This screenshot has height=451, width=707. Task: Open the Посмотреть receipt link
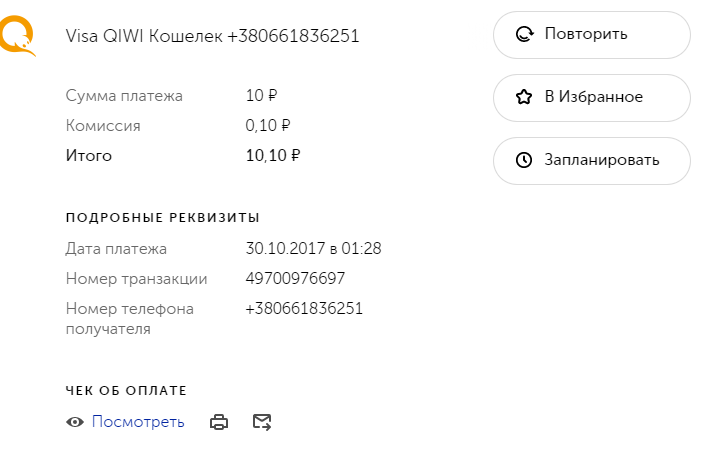pos(138,422)
